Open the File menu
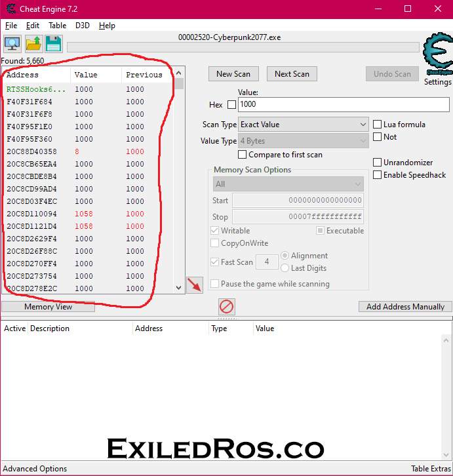This screenshot has height=476, width=453. pyautogui.click(x=11, y=26)
